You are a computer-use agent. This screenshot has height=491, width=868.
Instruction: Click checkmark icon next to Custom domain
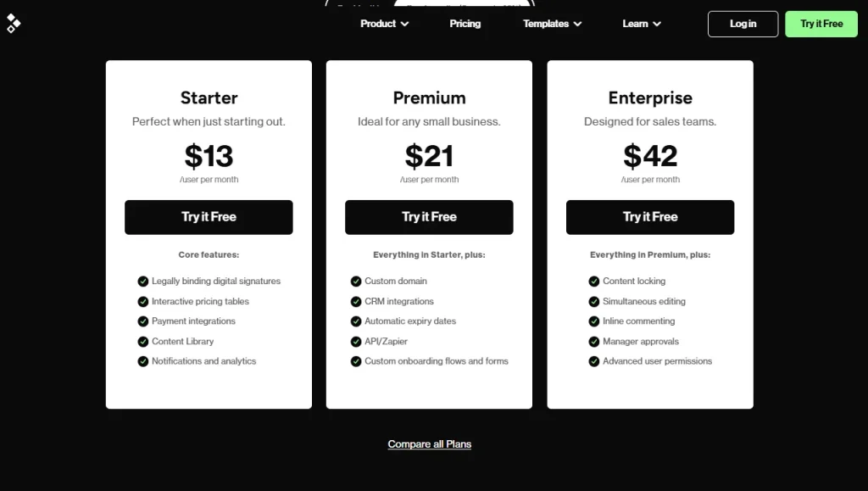coord(356,281)
